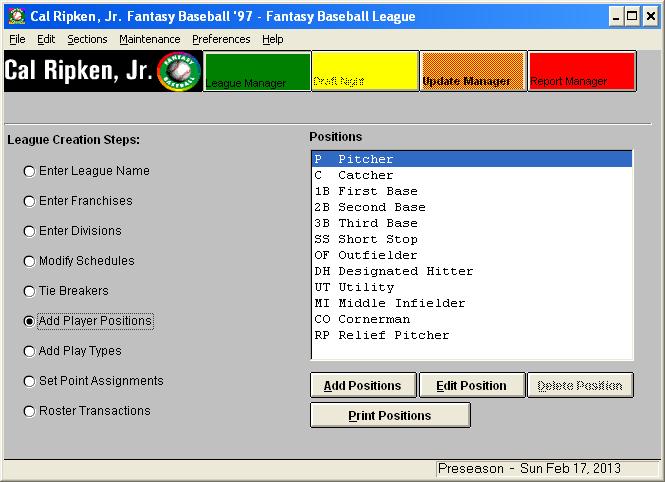This screenshot has width=665, height=482.
Task: Select the UT Utility row
Action: [472, 287]
